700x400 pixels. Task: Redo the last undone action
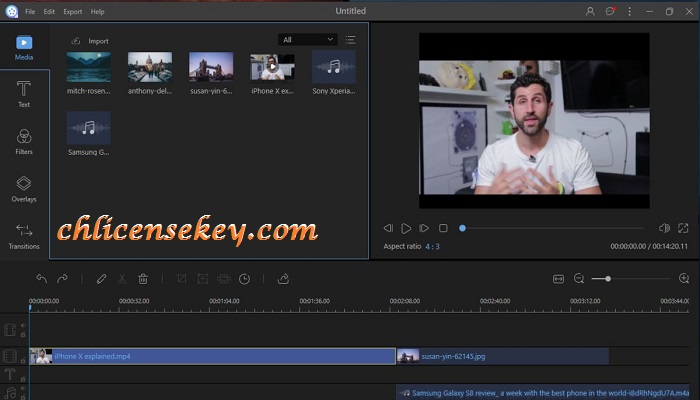tap(62, 279)
